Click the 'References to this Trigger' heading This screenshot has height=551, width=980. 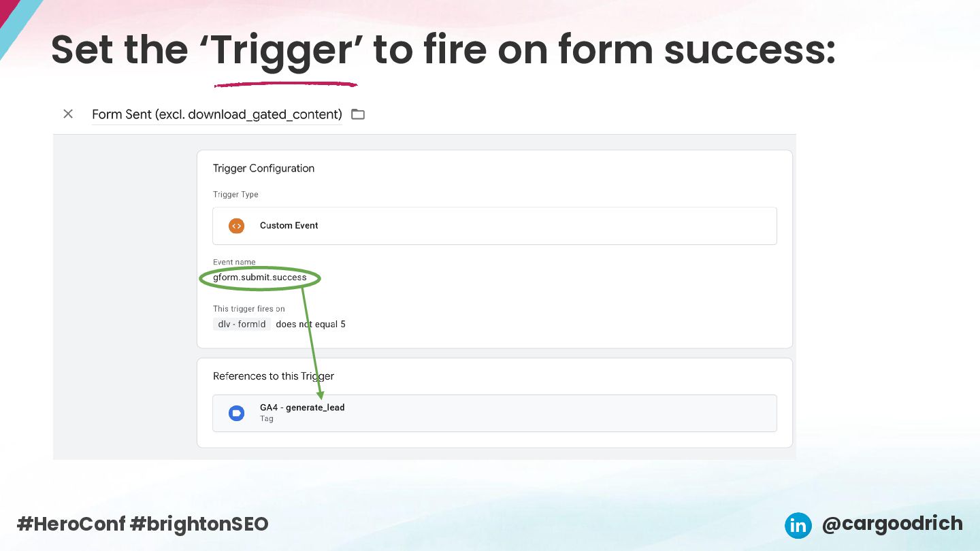[x=274, y=376]
